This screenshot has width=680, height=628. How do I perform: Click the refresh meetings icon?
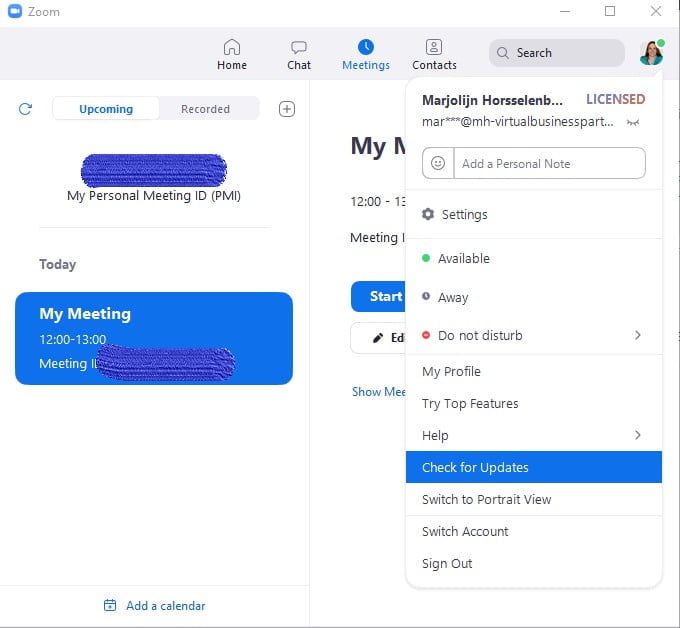(26, 109)
